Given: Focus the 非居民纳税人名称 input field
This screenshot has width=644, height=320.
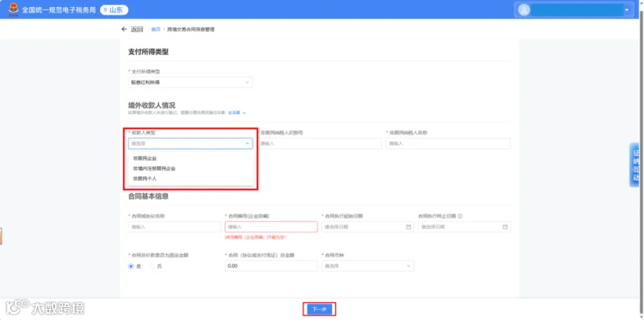Looking at the screenshot, I should (x=448, y=143).
